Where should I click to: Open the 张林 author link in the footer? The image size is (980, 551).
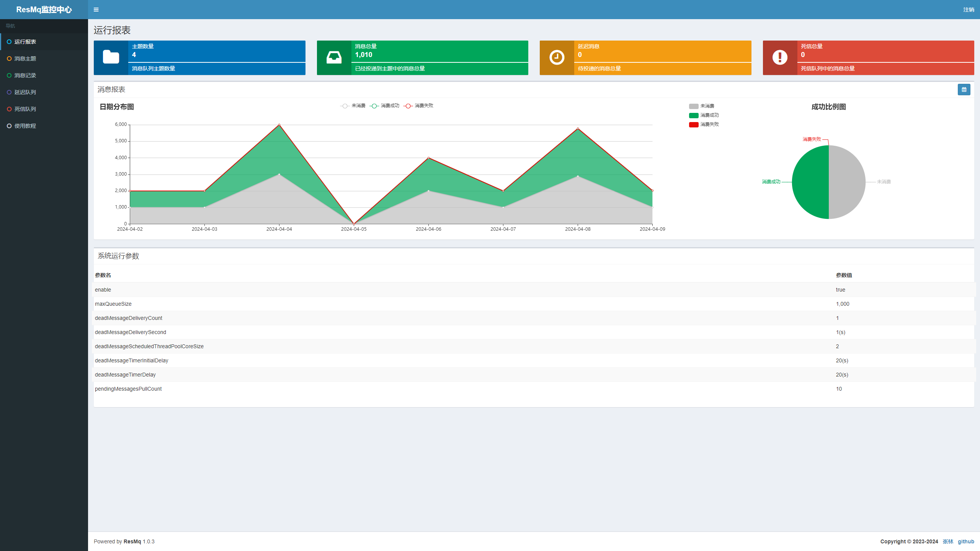(x=947, y=541)
